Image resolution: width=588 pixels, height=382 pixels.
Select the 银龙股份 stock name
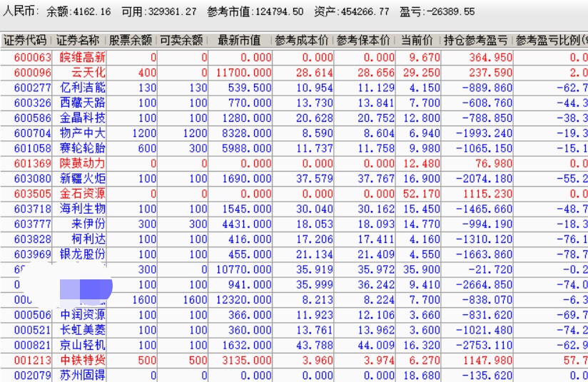click(x=83, y=254)
